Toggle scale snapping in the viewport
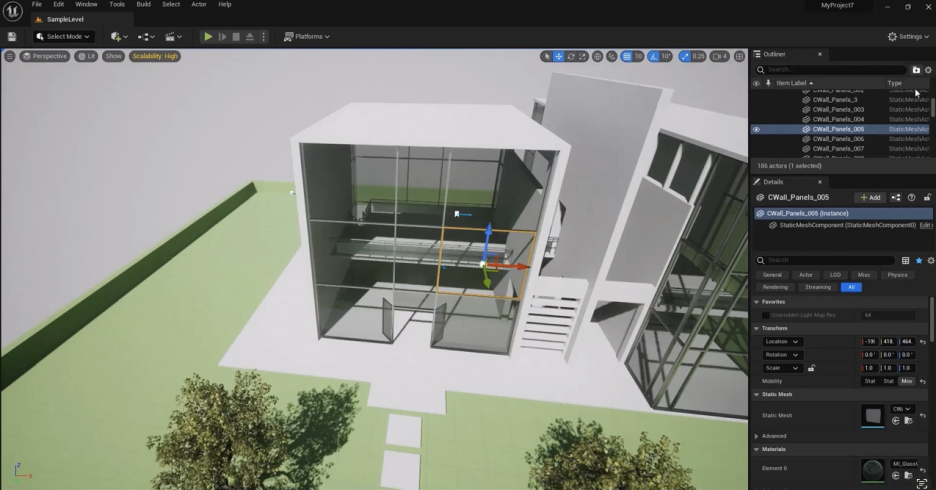This screenshot has width=936, height=490. pyautogui.click(x=685, y=56)
